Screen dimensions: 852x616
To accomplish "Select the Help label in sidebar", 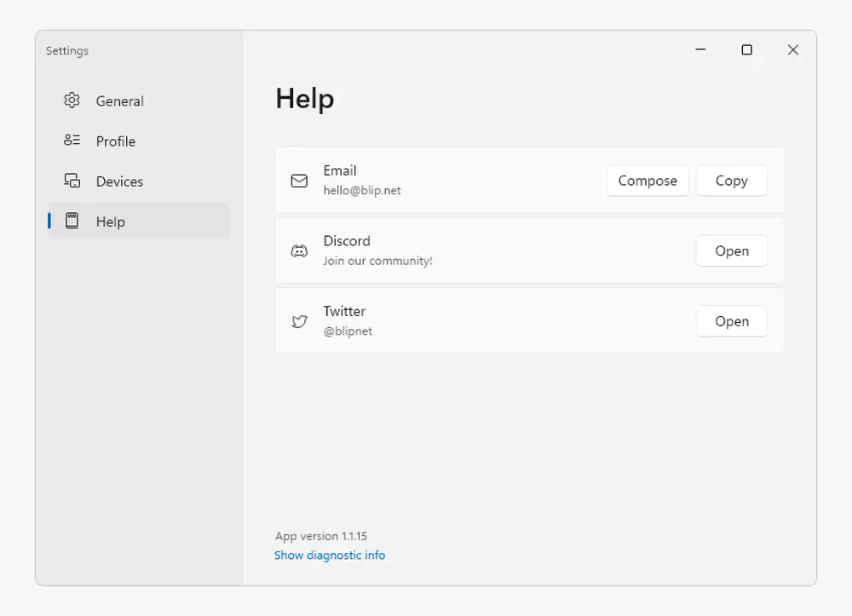I will point(111,222).
